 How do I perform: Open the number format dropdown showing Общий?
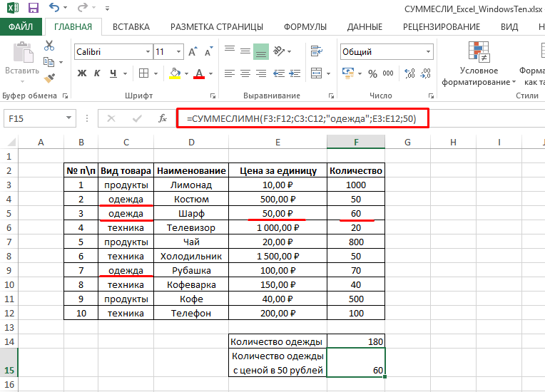[427, 52]
